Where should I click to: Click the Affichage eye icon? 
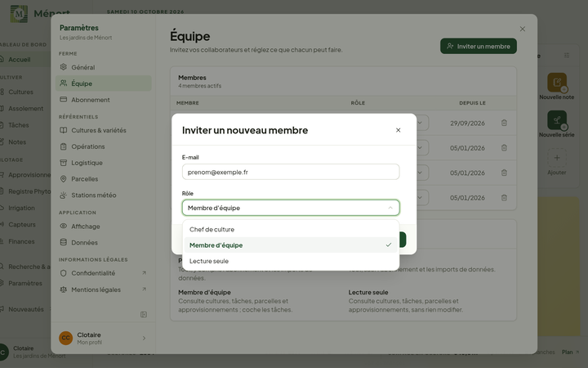[x=64, y=226]
